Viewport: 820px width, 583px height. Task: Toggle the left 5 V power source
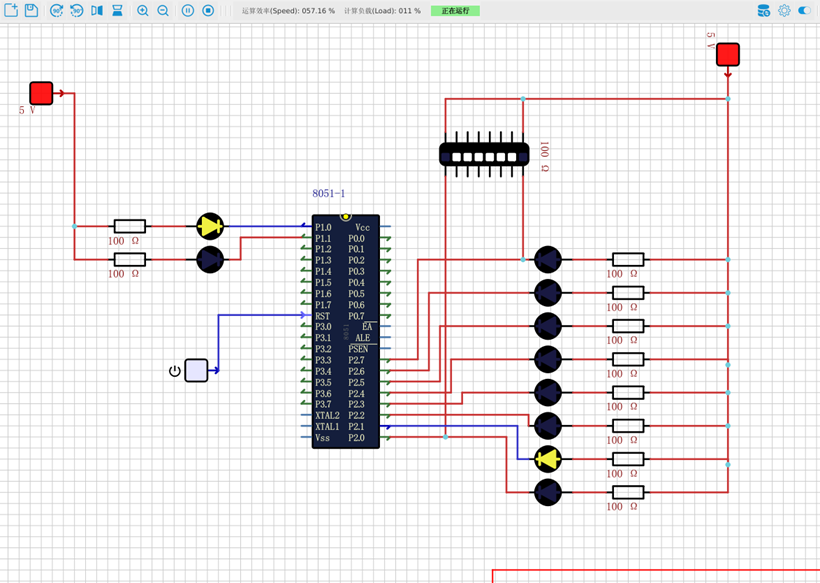(41, 93)
